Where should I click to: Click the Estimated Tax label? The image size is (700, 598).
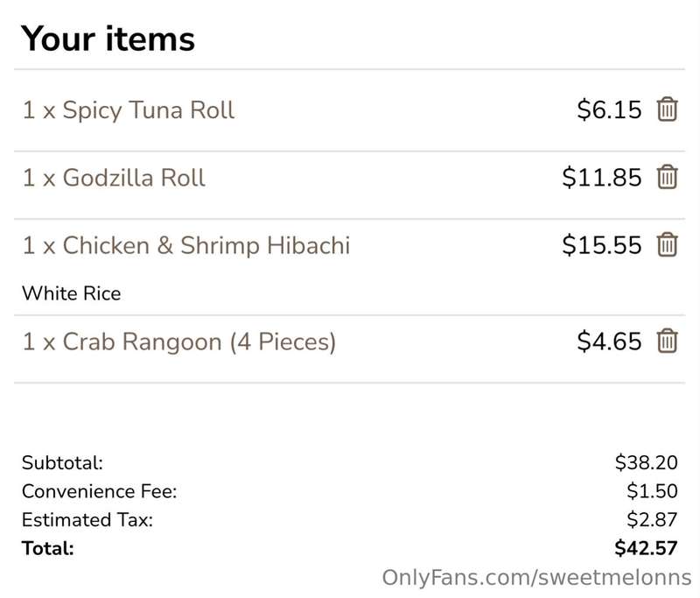coord(87,520)
